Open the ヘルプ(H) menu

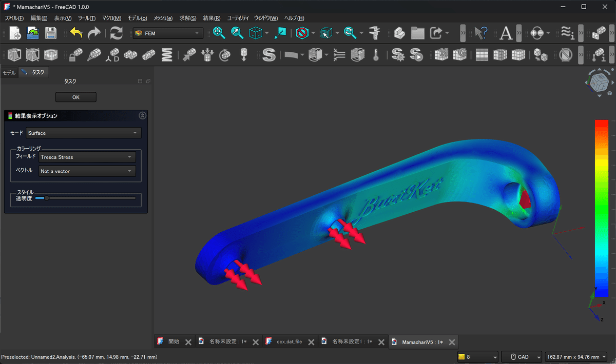(x=294, y=18)
